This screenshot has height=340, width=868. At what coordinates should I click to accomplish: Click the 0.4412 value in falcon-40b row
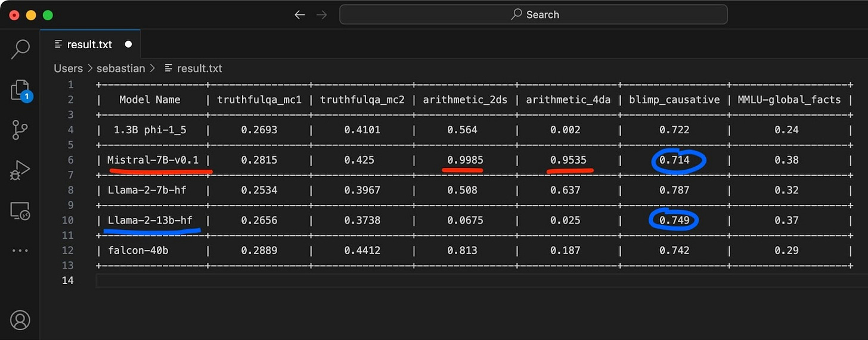tap(362, 251)
